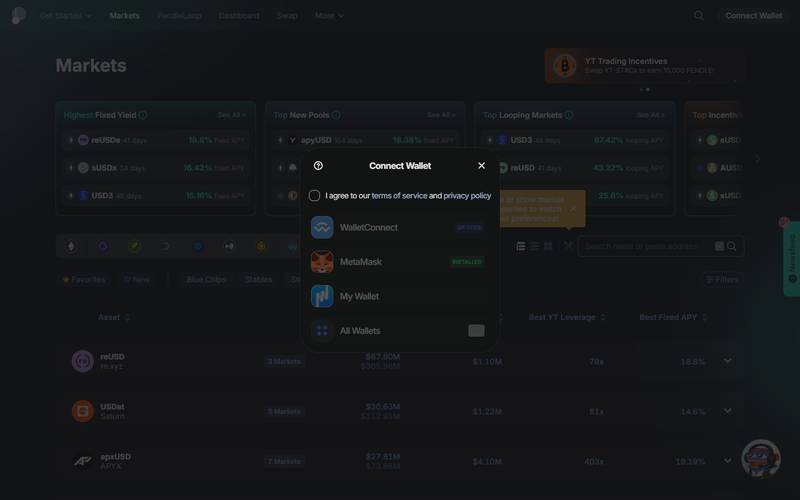Select the second banner carousel dot
Screen dimensions: 800x500
pyautogui.click(x=648, y=90)
